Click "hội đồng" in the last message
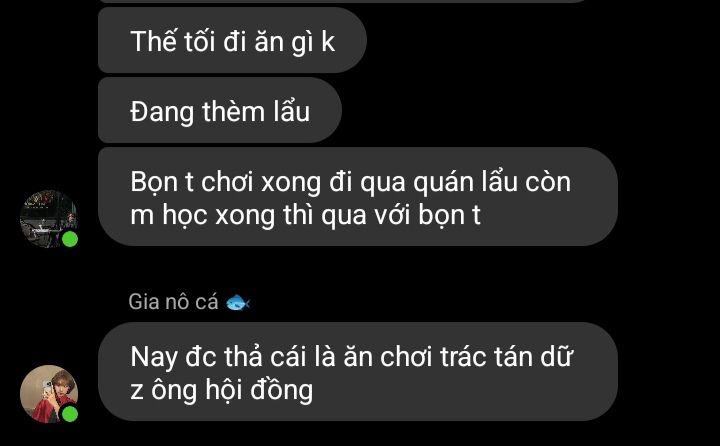This screenshot has height=446, width=720. click(x=259, y=390)
